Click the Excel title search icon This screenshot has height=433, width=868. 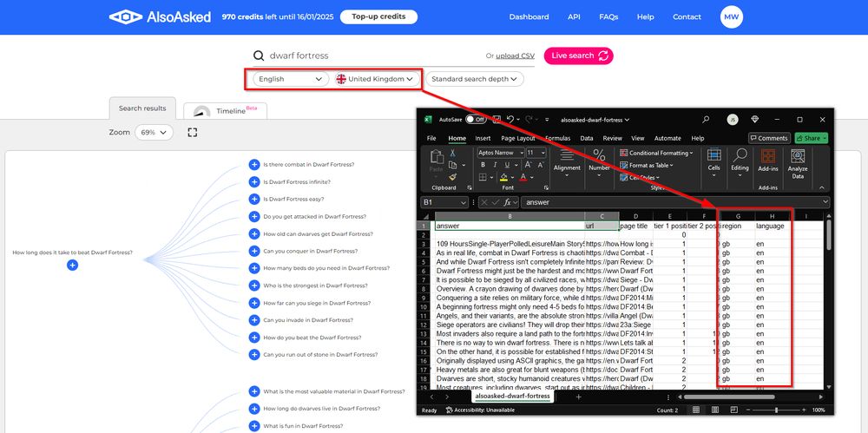[706, 119]
